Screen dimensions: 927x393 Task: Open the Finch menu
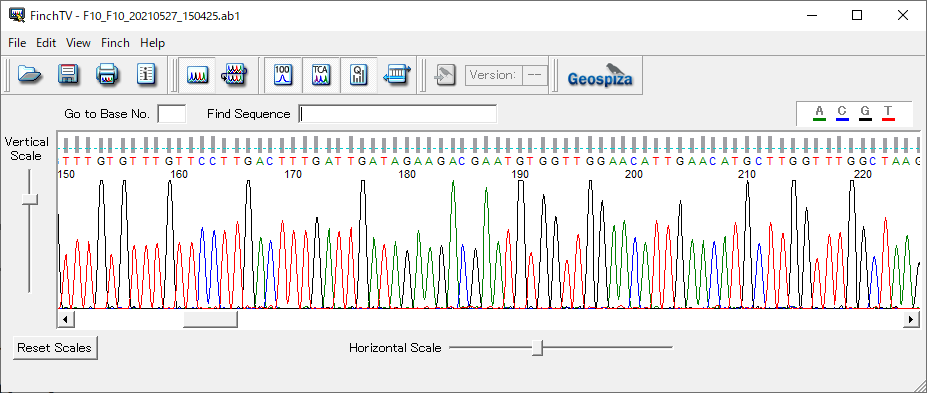point(115,43)
